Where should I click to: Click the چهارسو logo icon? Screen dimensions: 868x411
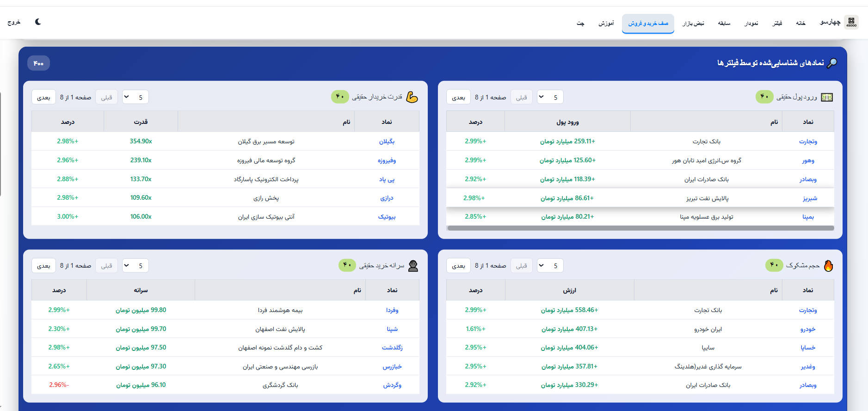851,22
